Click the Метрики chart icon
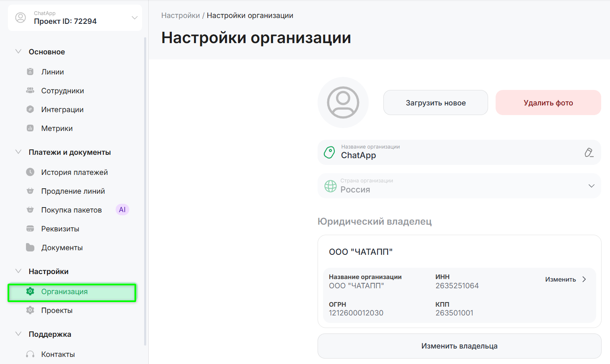Viewport: 610px width, 364px height. coord(30,128)
